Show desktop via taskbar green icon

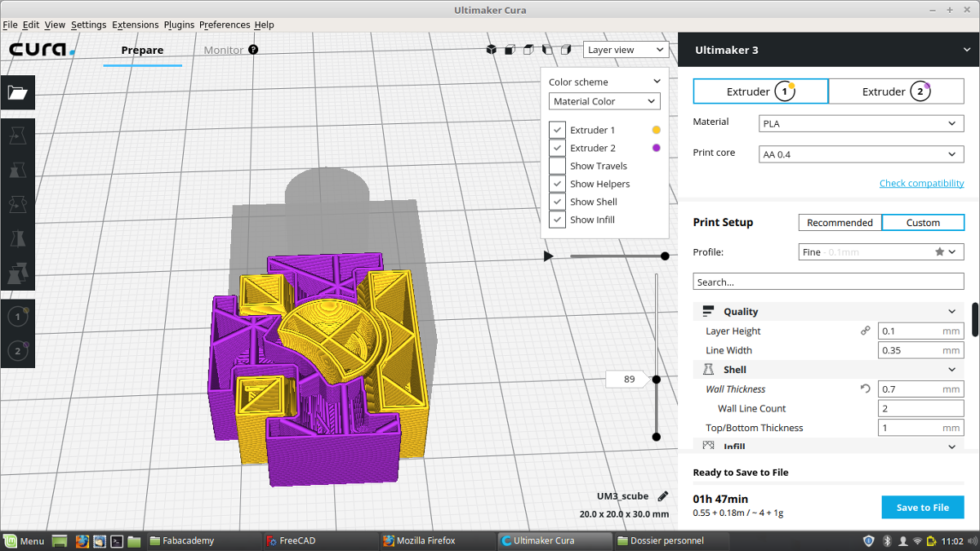(60, 540)
